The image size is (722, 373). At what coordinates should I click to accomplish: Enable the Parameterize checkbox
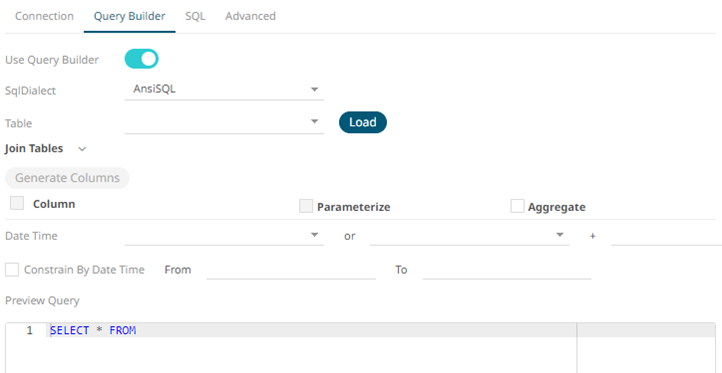click(x=306, y=206)
